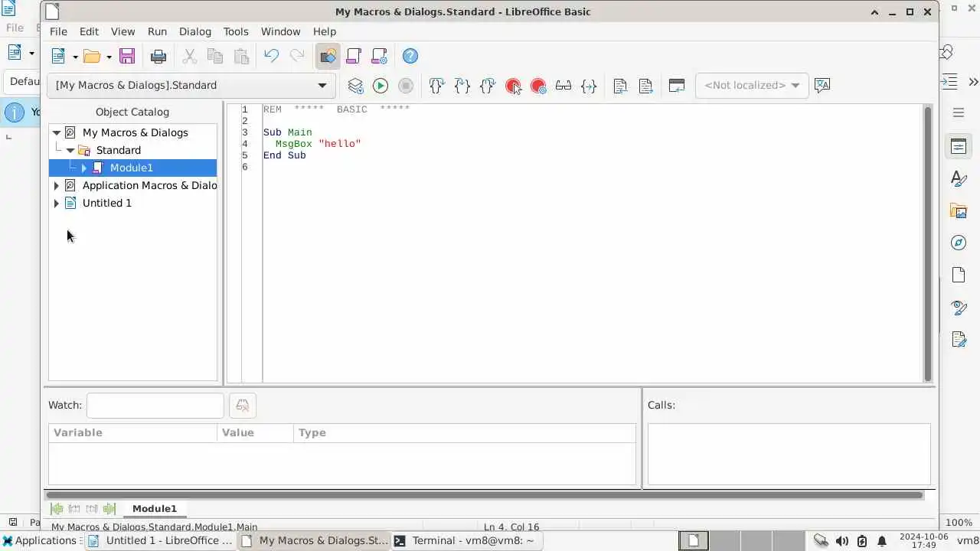
Task: Click the Step Into icon
Action: point(462,86)
